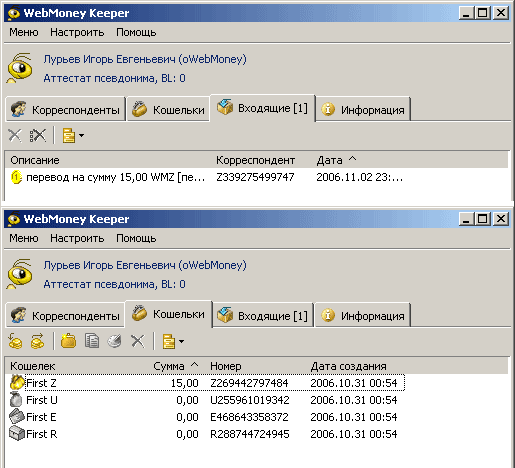Screen dimensions: 515x468
Task: Click wallet number E468643358372
Action: click(x=249, y=417)
